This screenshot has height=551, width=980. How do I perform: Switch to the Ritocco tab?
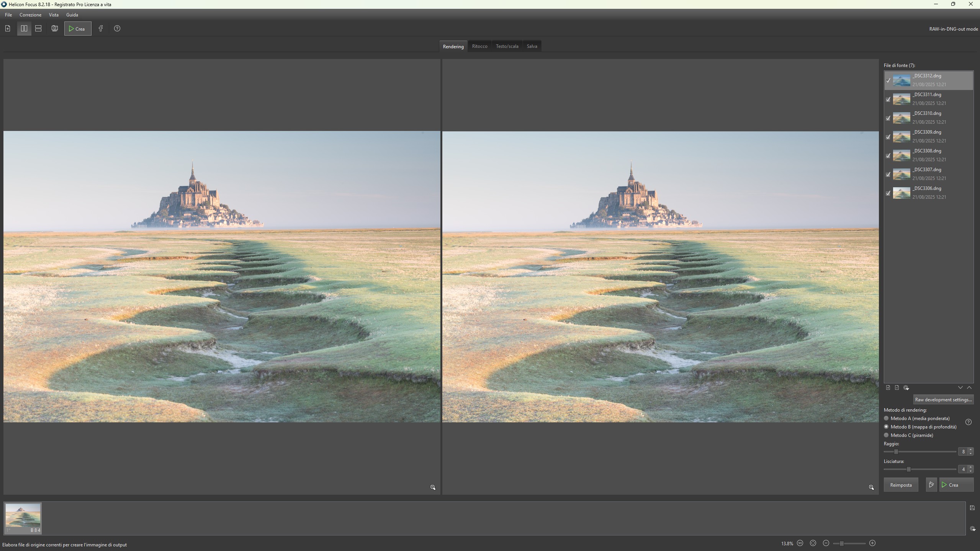point(479,46)
